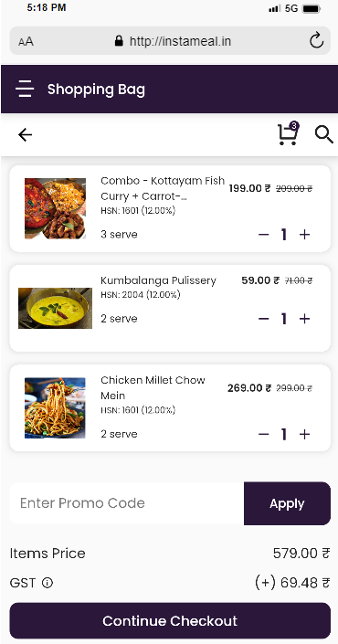Select the Kumbalanga Pulissery image
Image resolution: width=338 pixels, height=644 pixels.
(x=55, y=308)
